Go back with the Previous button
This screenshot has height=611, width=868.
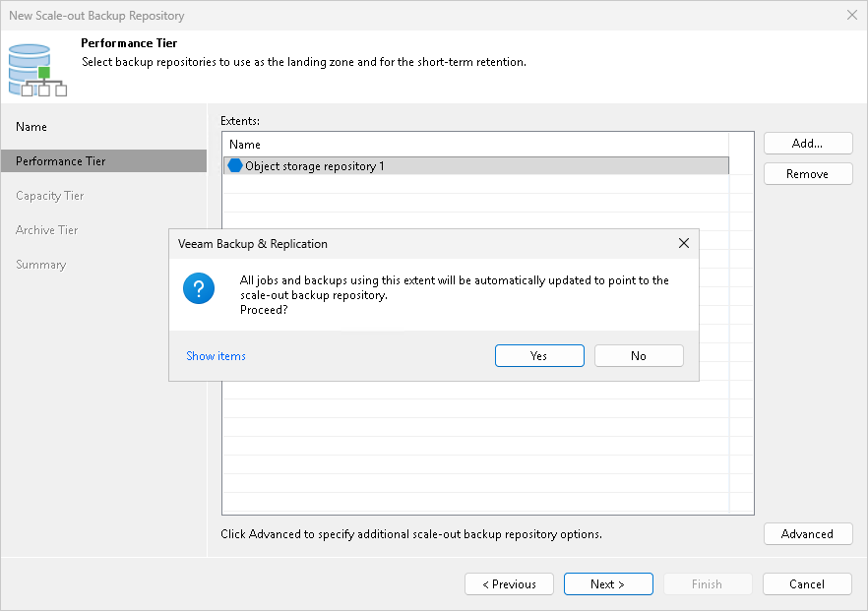pos(509,583)
